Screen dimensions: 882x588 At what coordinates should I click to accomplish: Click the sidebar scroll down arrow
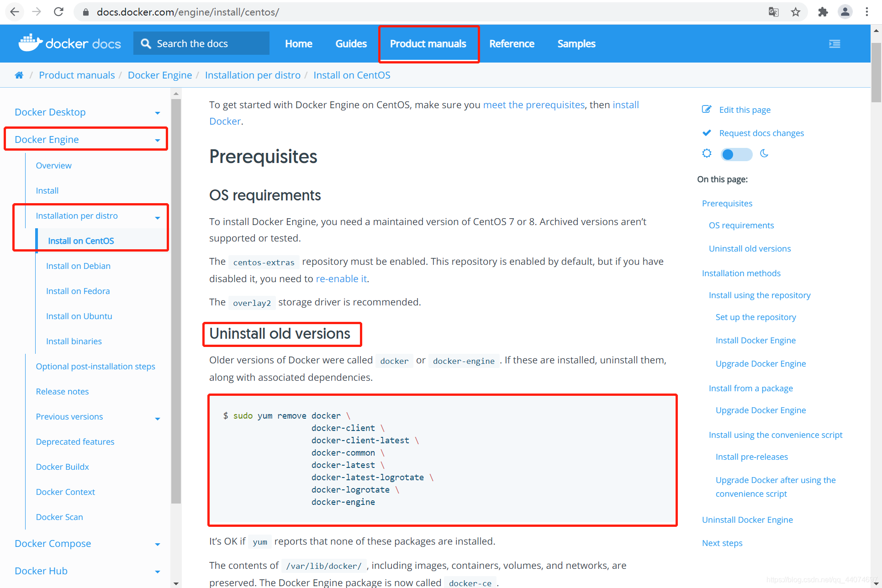click(x=176, y=583)
